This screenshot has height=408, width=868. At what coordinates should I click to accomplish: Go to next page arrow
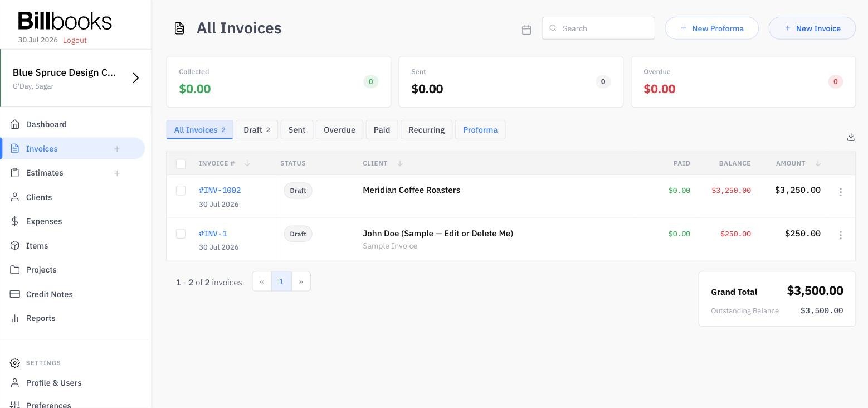coord(301,281)
